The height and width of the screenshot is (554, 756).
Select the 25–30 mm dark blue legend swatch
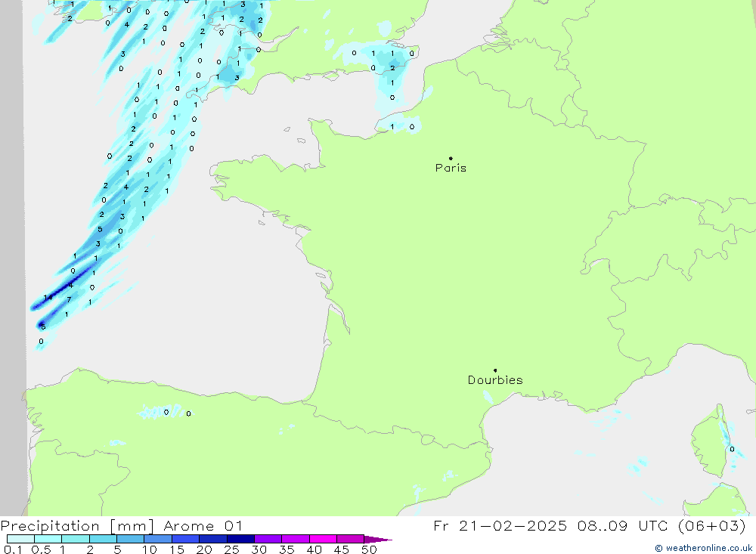pyautogui.click(x=240, y=539)
